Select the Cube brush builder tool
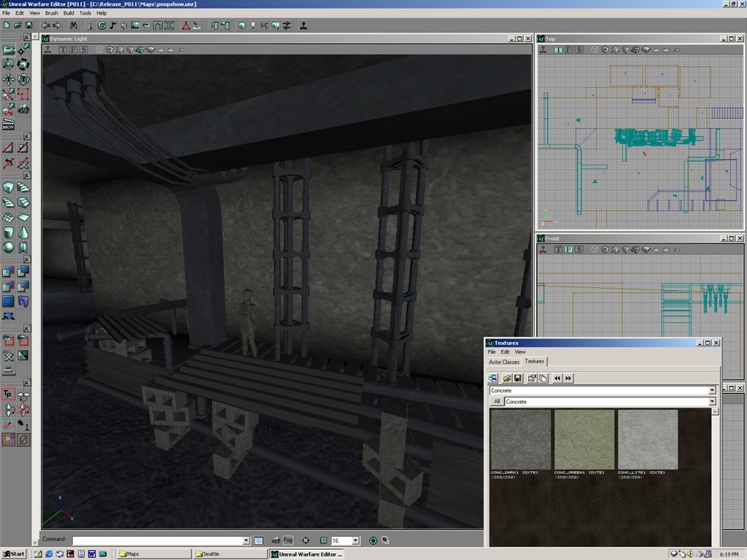 tap(8, 187)
